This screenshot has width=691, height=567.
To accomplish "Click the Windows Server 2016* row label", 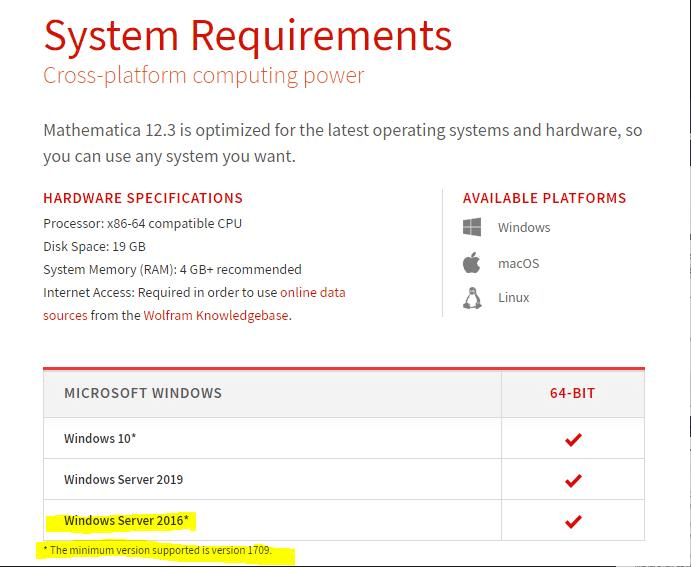I will (x=126, y=520).
